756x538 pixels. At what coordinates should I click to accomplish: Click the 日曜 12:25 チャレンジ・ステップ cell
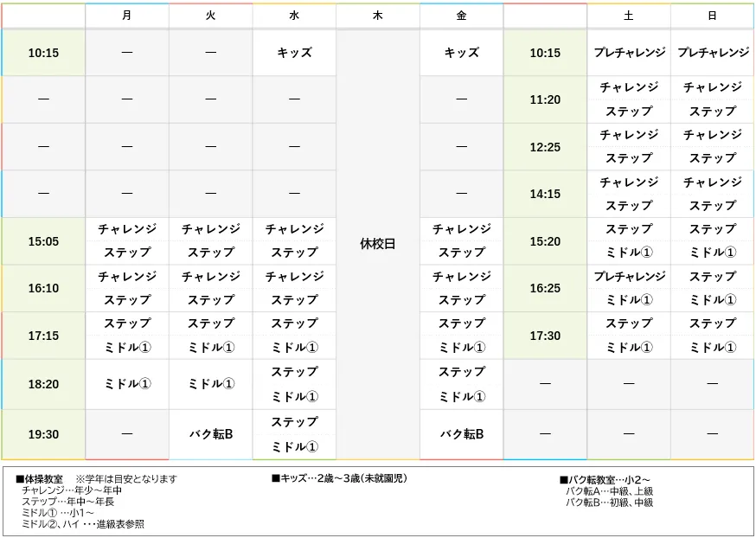pyautogui.click(x=712, y=146)
